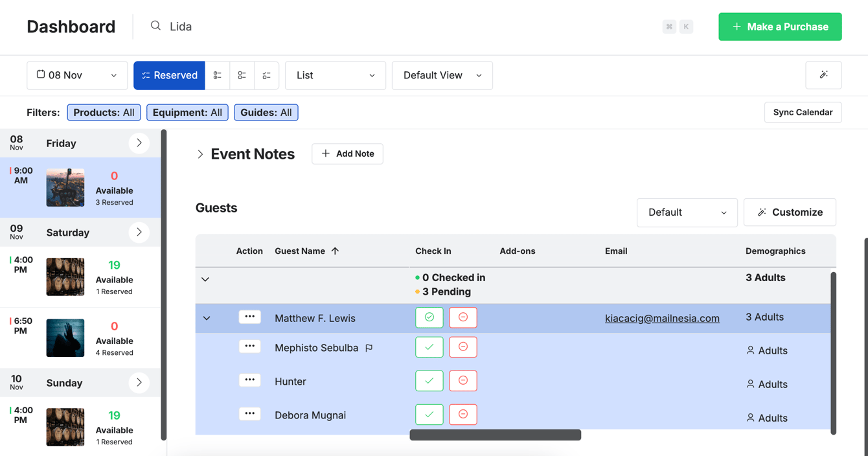
Task: Mark Mephisto Sebulba absent with the red toggle
Action: coord(463,347)
